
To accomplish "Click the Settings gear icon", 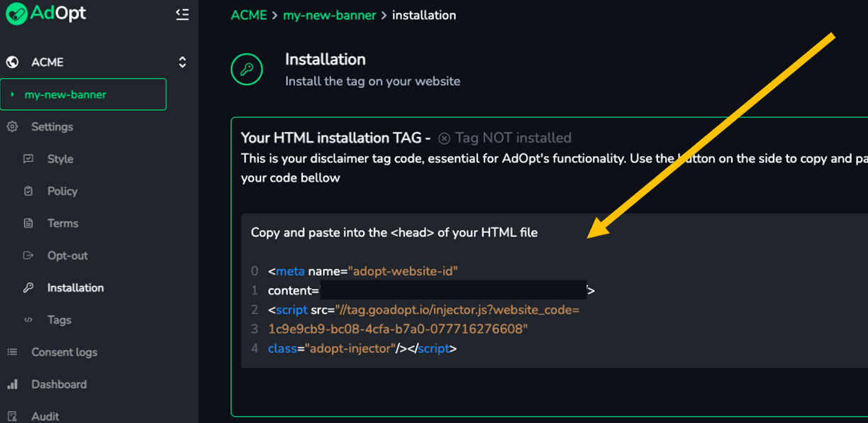I will point(12,127).
